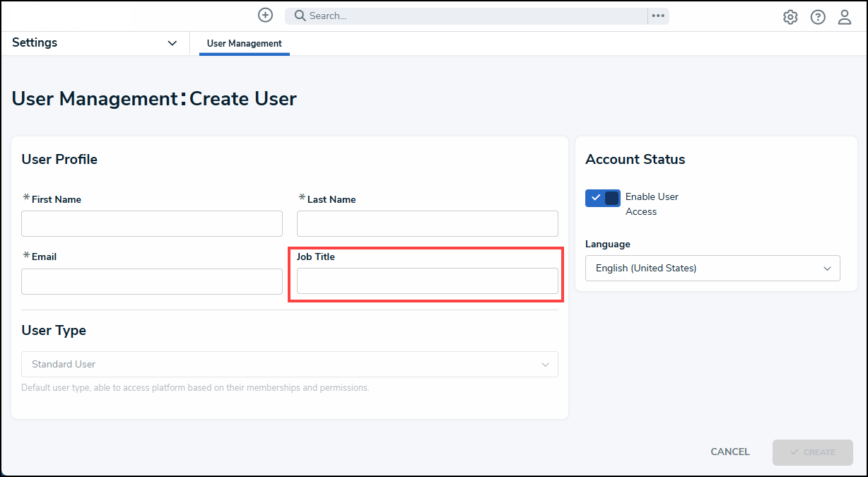Click the Email input field

coord(152,281)
